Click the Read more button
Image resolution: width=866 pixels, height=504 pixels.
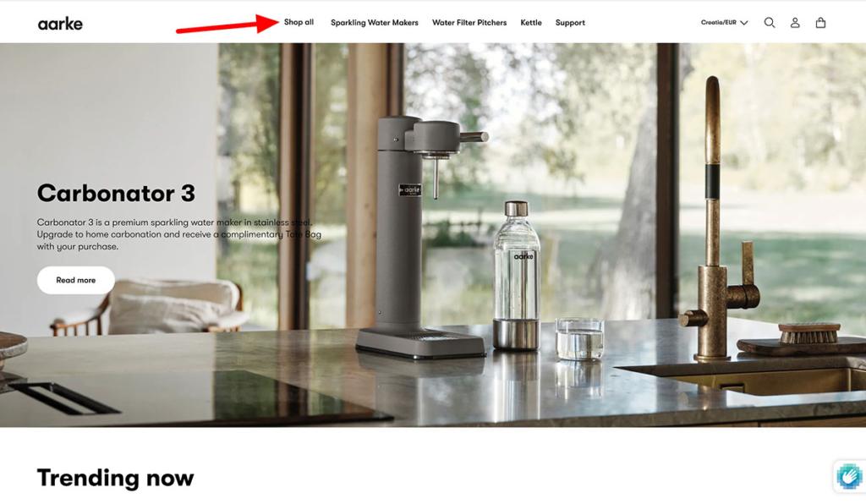(x=75, y=280)
